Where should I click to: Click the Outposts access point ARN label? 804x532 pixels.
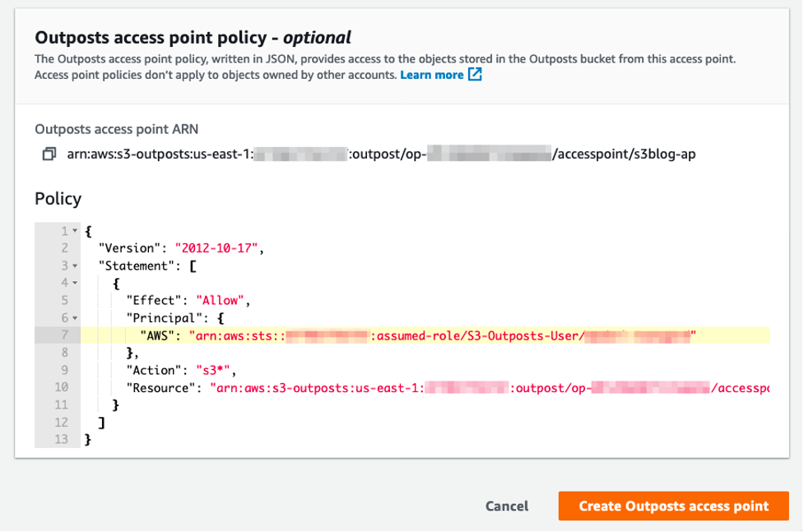pyautogui.click(x=115, y=128)
